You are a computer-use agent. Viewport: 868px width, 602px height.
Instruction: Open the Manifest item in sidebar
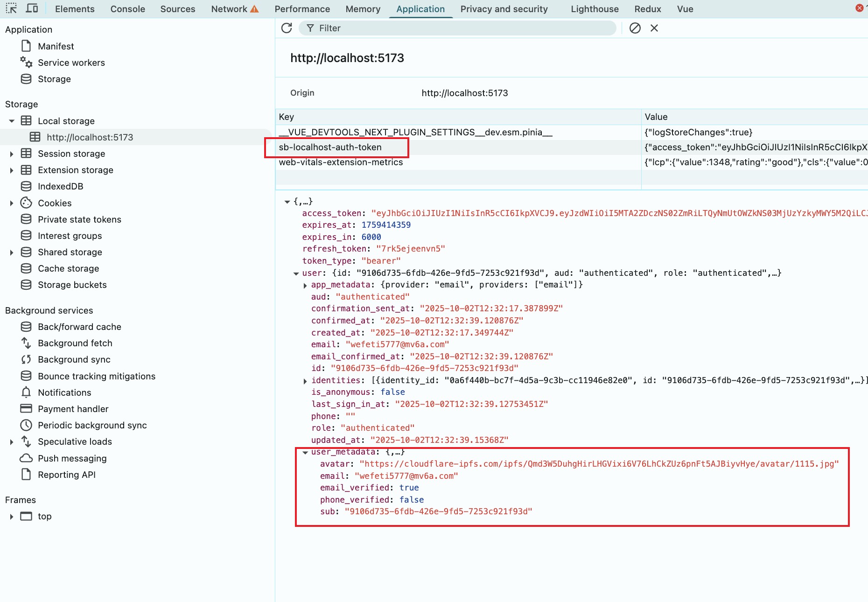coord(56,46)
